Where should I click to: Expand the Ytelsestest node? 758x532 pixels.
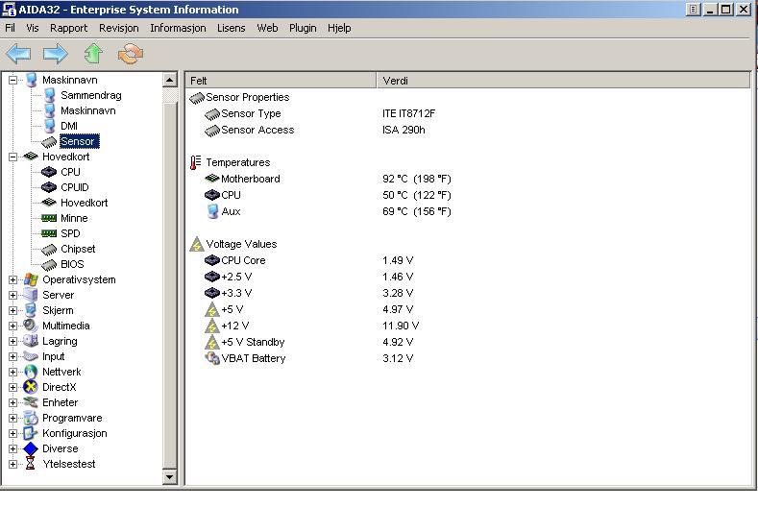click(x=13, y=465)
